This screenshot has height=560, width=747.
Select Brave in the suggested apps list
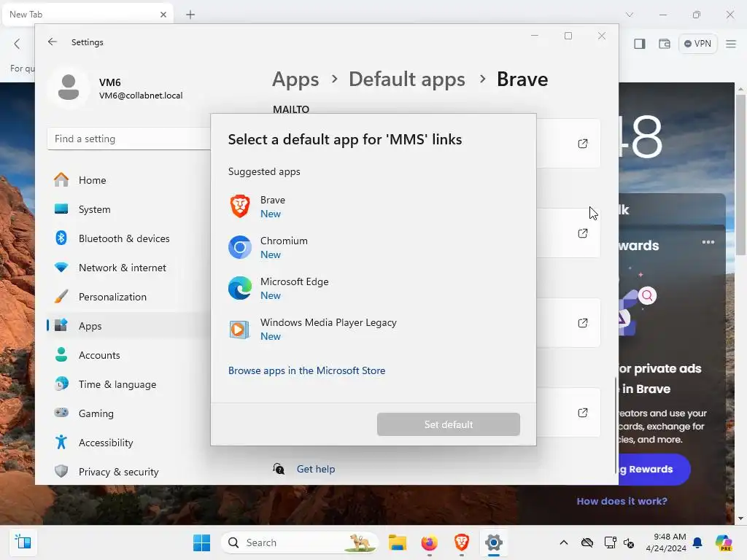point(373,206)
